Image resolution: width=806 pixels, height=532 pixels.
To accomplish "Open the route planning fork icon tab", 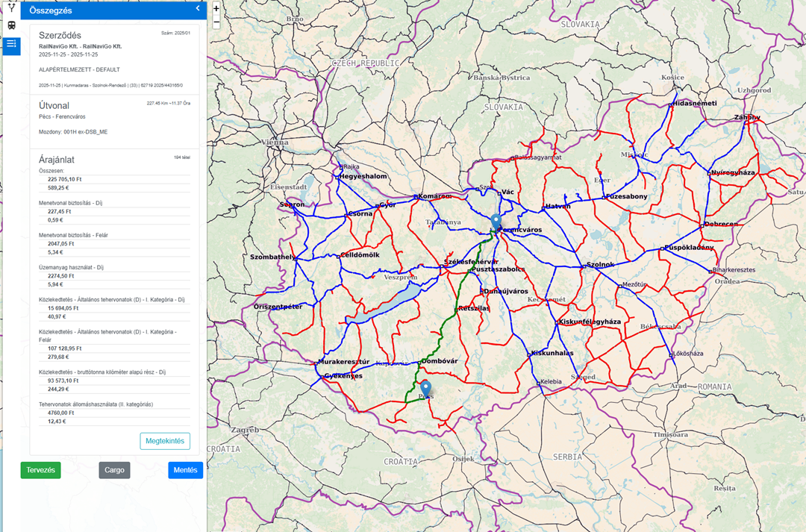I will coord(11,7).
